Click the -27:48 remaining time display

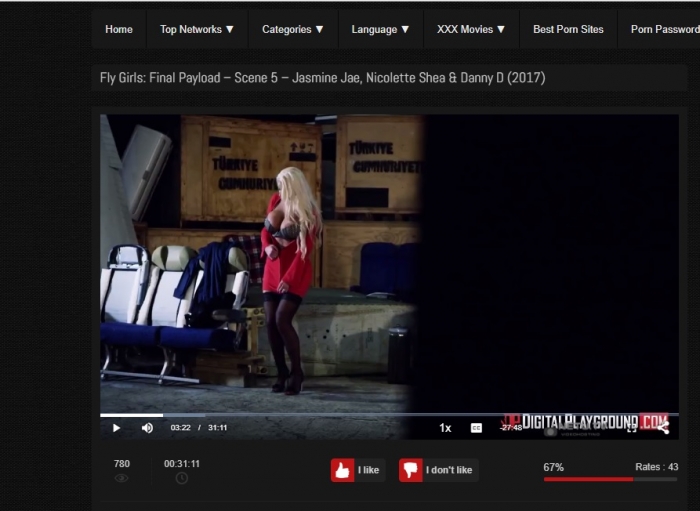[x=511, y=428]
